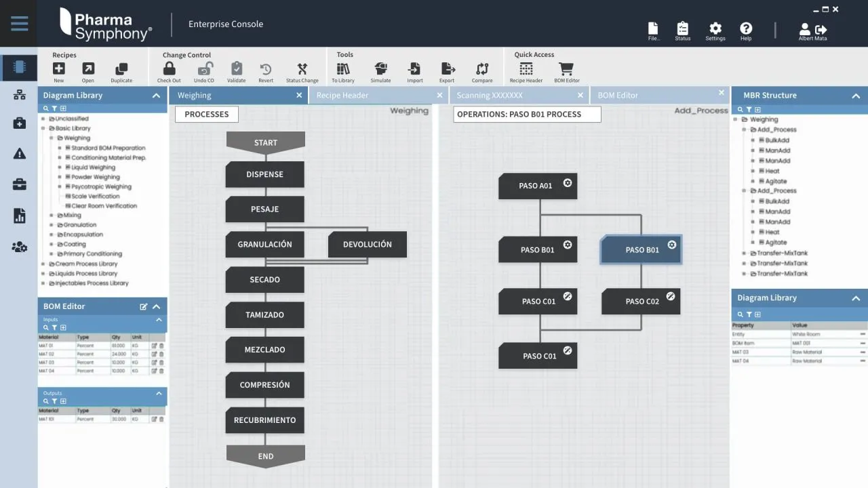Click the Recipe Header quick access icon
Image resolution: width=868 pixels, height=488 pixels.
[526, 68]
